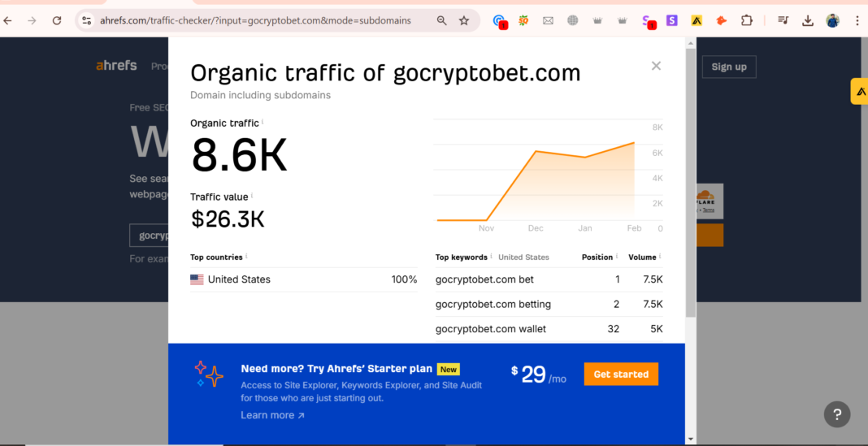Screen dimensions: 868x446
Task: Open the grey globe extension
Action: pos(572,20)
